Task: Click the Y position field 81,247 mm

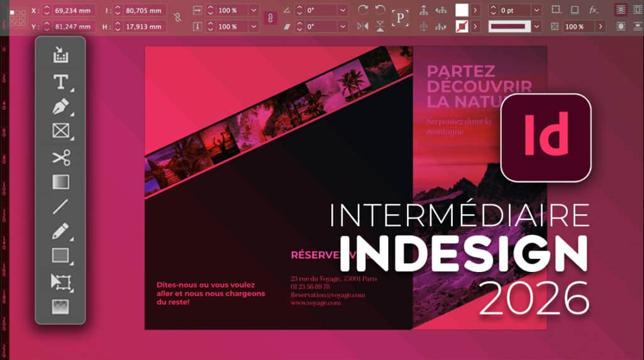Action: tap(73, 26)
